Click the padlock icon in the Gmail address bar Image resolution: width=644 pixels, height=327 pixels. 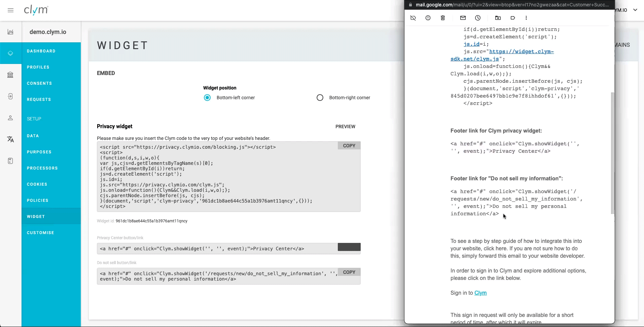pyautogui.click(x=410, y=5)
